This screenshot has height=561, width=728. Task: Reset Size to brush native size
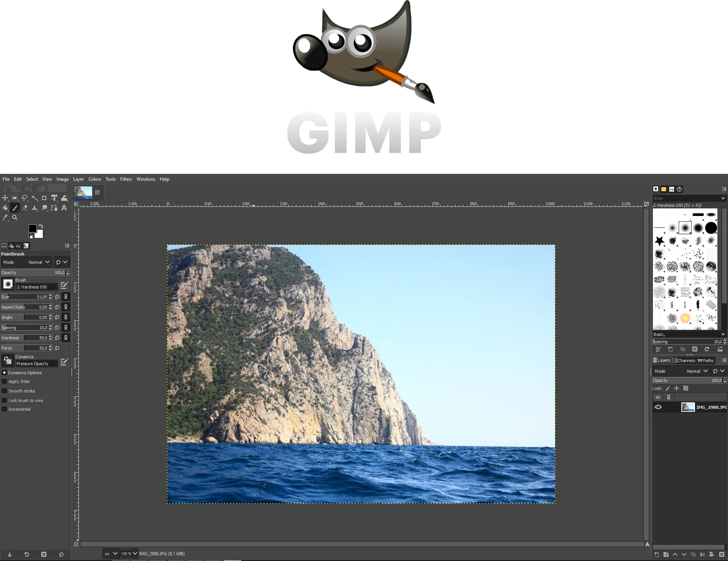pos(57,297)
